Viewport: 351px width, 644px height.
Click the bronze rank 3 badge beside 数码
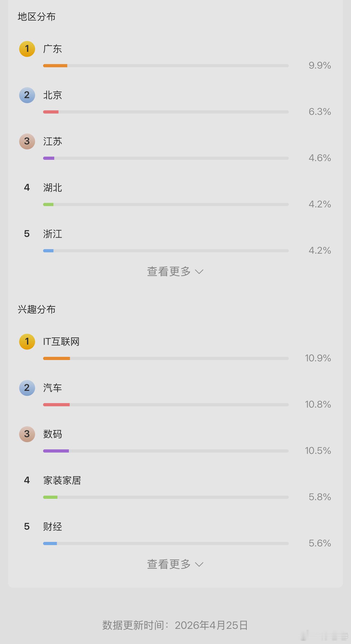click(x=27, y=434)
